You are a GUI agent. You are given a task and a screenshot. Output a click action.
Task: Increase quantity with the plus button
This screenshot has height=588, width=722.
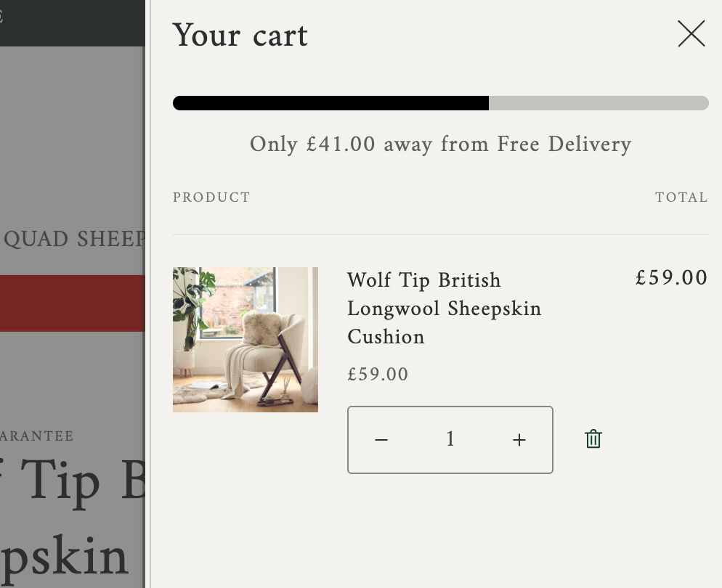coord(519,440)
